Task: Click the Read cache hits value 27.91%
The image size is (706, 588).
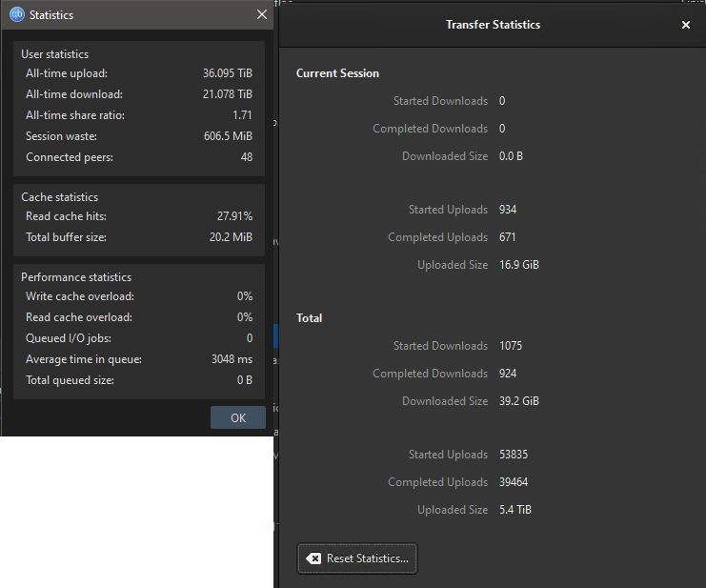Action: coord(234,216)
